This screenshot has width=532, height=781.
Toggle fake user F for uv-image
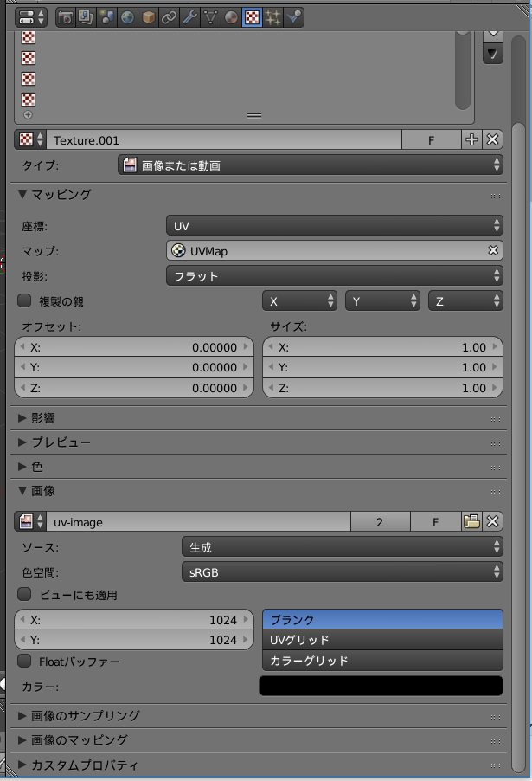pos(435,521)
